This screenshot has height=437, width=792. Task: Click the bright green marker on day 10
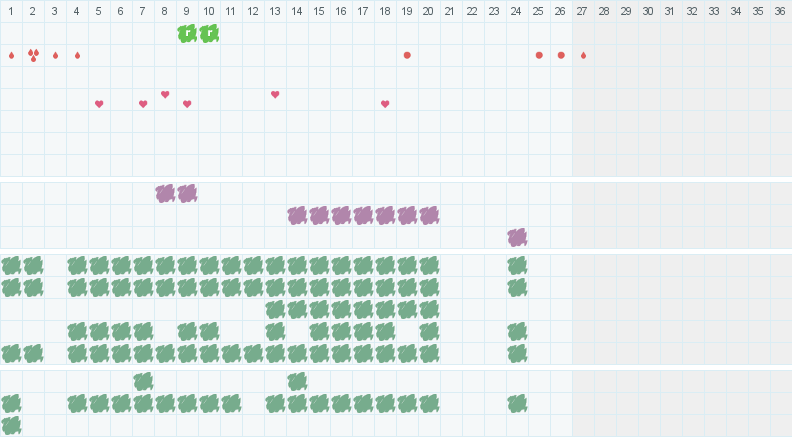[209, 33]
